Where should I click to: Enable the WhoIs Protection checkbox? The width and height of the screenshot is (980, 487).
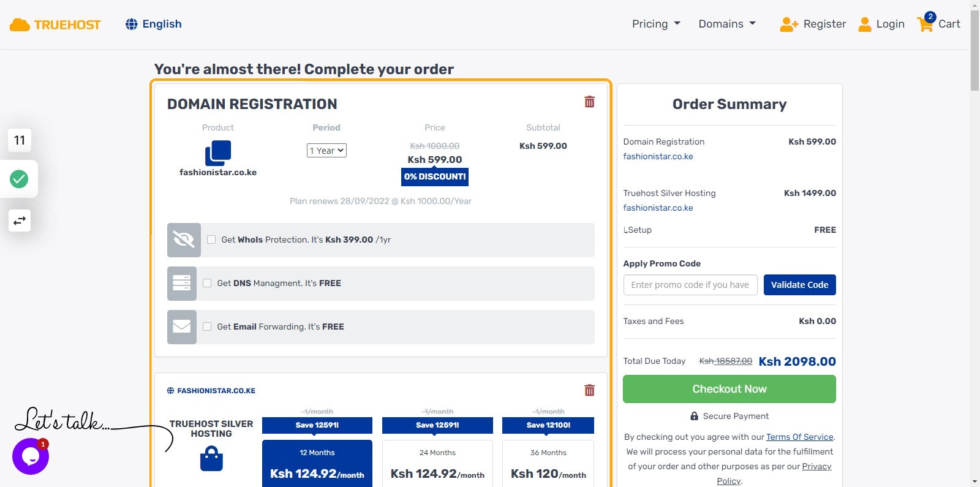tap(211, 240)
